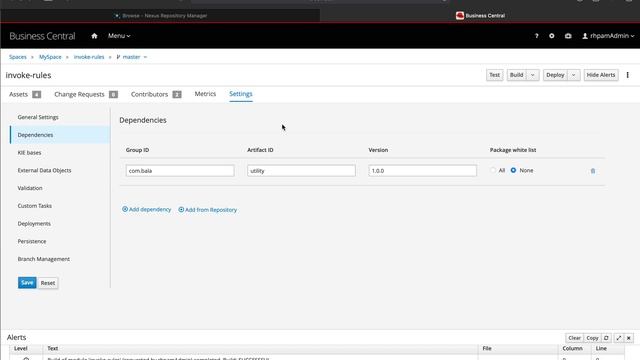The height and width of the screenshot is (360, 640).
Task: Open master branch selector dropdown
Action: [x=132, y=57]
